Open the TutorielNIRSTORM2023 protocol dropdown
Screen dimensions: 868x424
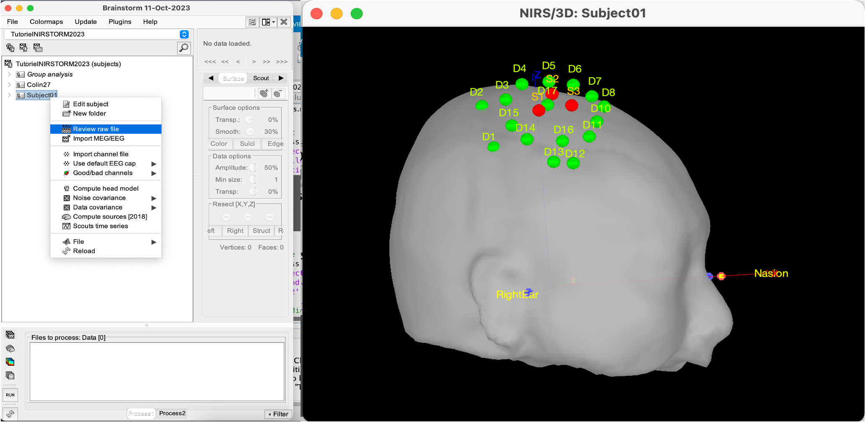(184, 34)
